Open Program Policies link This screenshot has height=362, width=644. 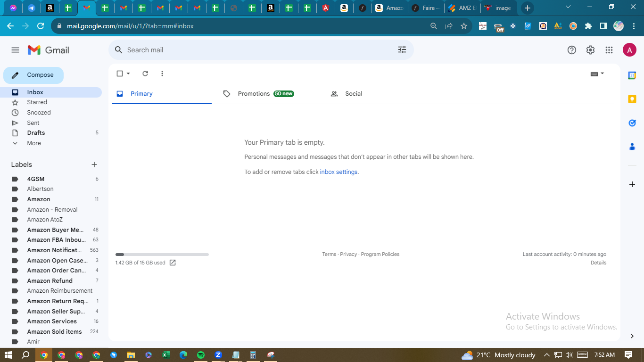click(x=380, y=254)
